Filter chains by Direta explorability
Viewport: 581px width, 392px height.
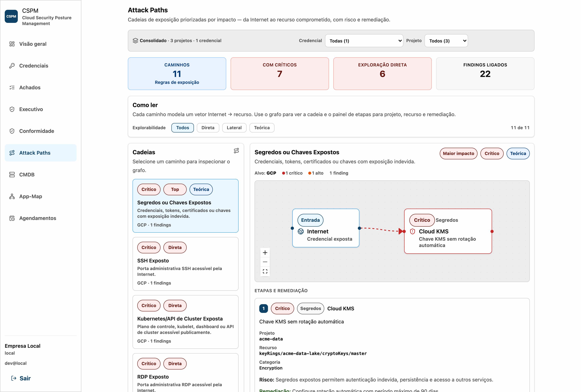208,128
